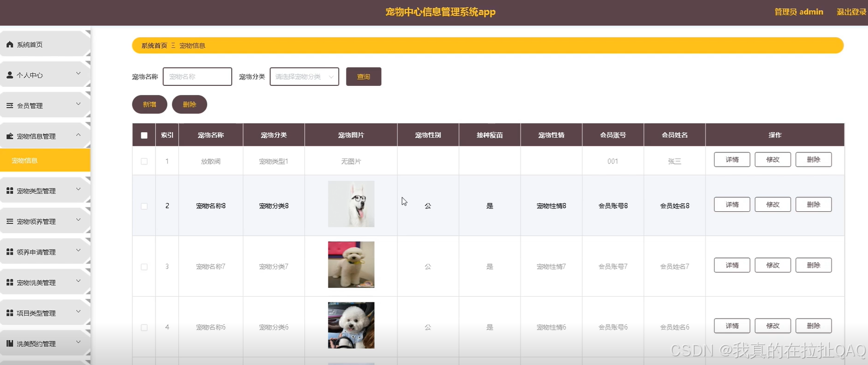Tick the checkbox for row 宠物名称6
Screen dimensions: 868x365
tap(144, 327)
